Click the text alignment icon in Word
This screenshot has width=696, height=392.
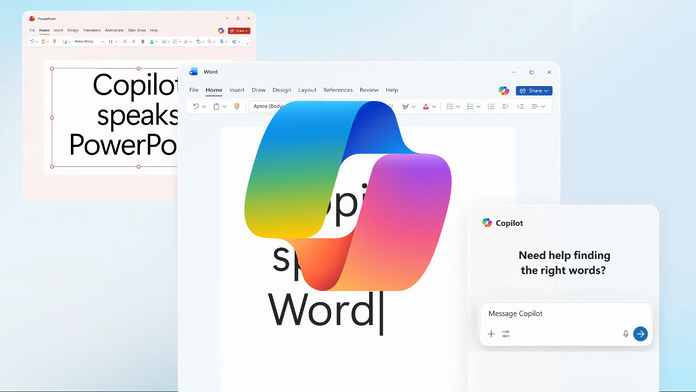click(x=534, y=106)
